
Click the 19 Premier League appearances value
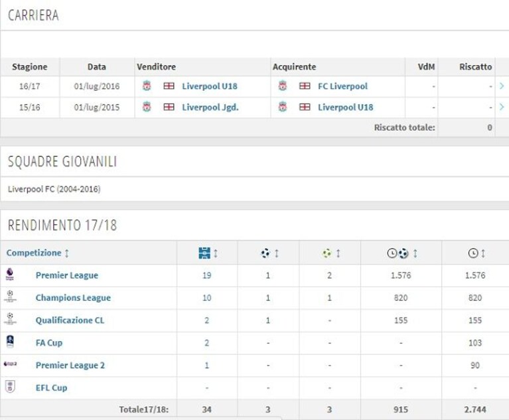[x=207, y=275]
